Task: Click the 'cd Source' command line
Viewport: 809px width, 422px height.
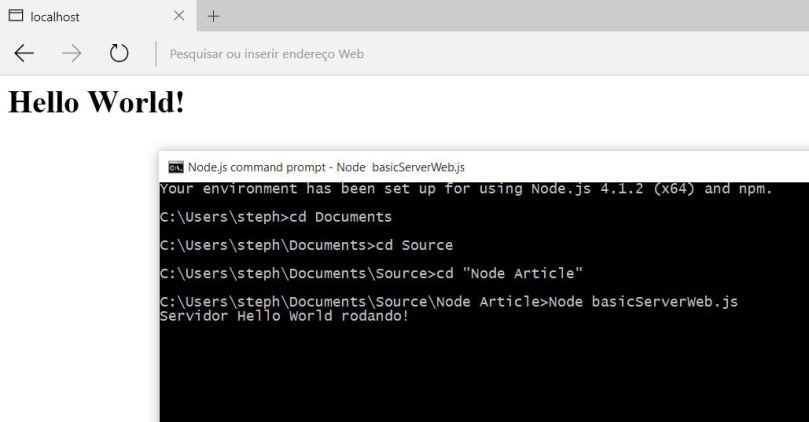Action: click(306, 245)
